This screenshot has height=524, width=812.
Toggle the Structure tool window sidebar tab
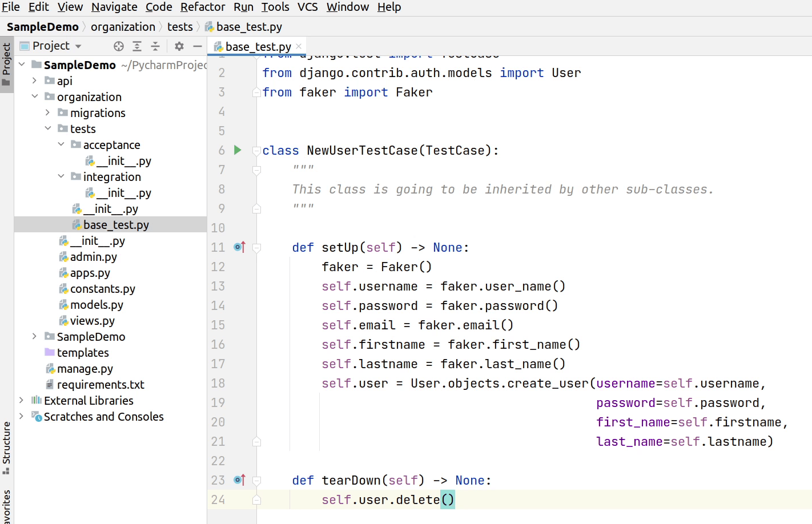tap(6, 447)
